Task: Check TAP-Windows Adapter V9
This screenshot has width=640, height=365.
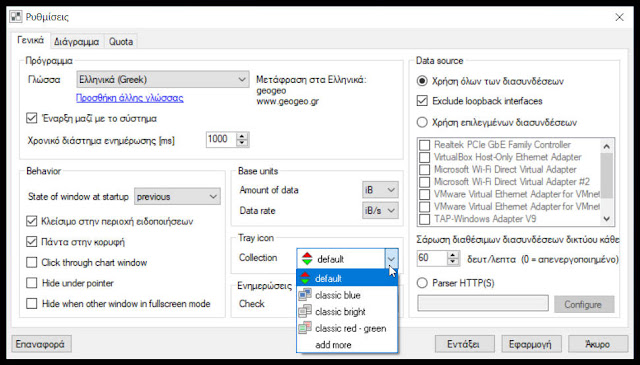Action: click(x=424, y=219)
